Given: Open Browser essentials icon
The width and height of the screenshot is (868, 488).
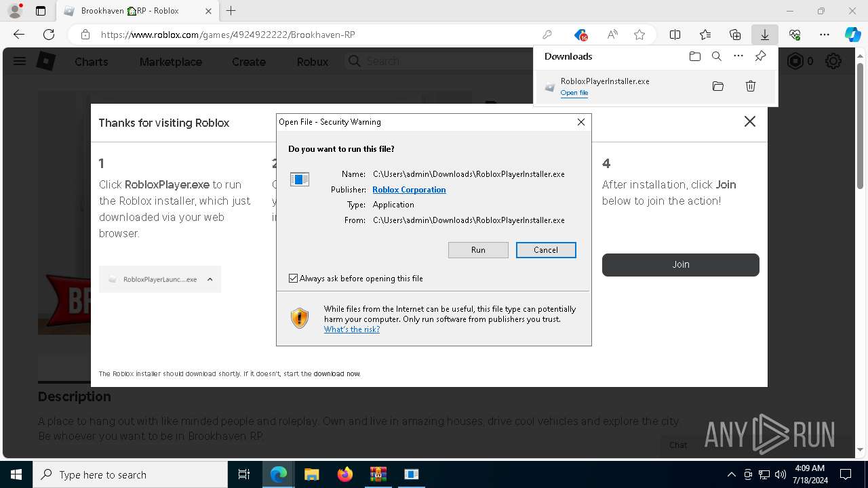Looking at the screenshot, I should [795, 35].
